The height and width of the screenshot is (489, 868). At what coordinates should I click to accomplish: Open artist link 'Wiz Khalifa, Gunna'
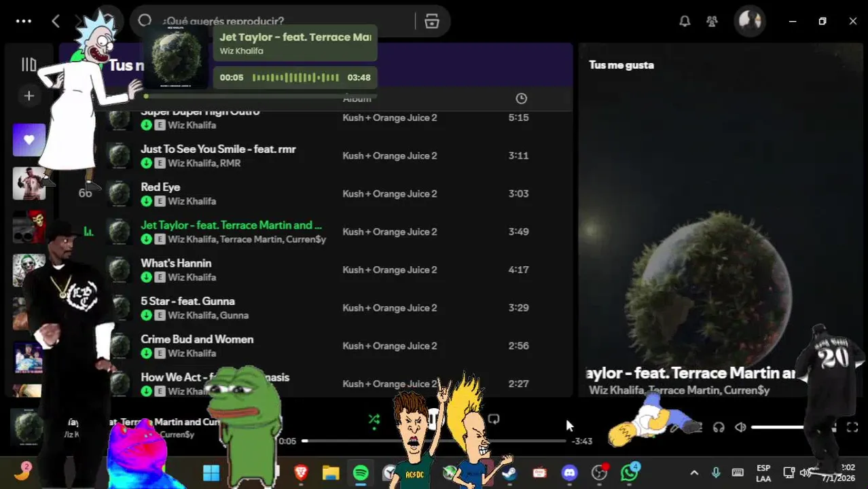pyautogui.click(x=209, y=315)
